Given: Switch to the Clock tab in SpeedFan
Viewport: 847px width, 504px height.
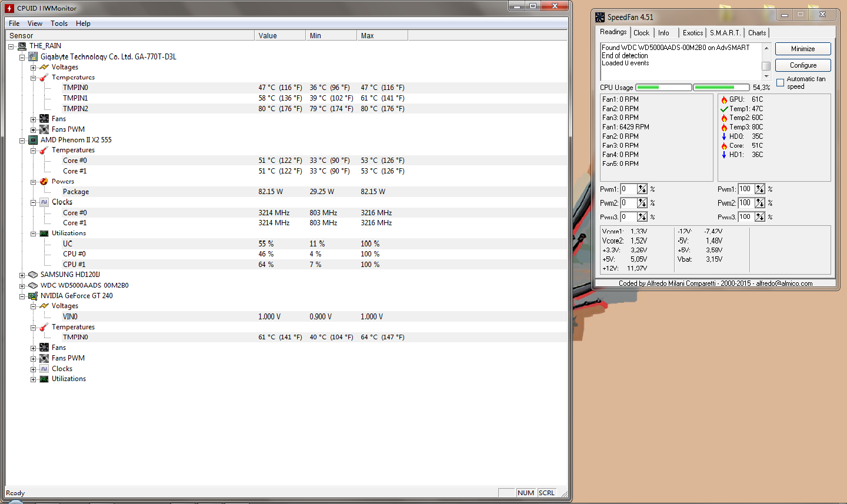Looking at the screenshot, I should (x=641, y=33).
